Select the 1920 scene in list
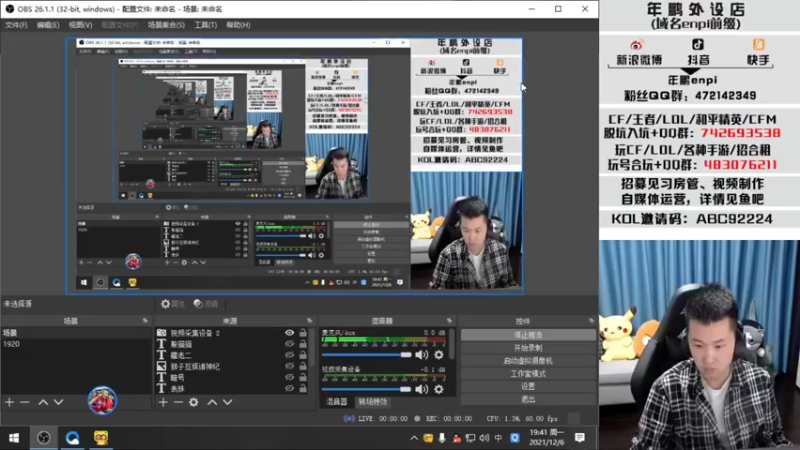This screenshot has width=800, height=450. tap(76, 344)
